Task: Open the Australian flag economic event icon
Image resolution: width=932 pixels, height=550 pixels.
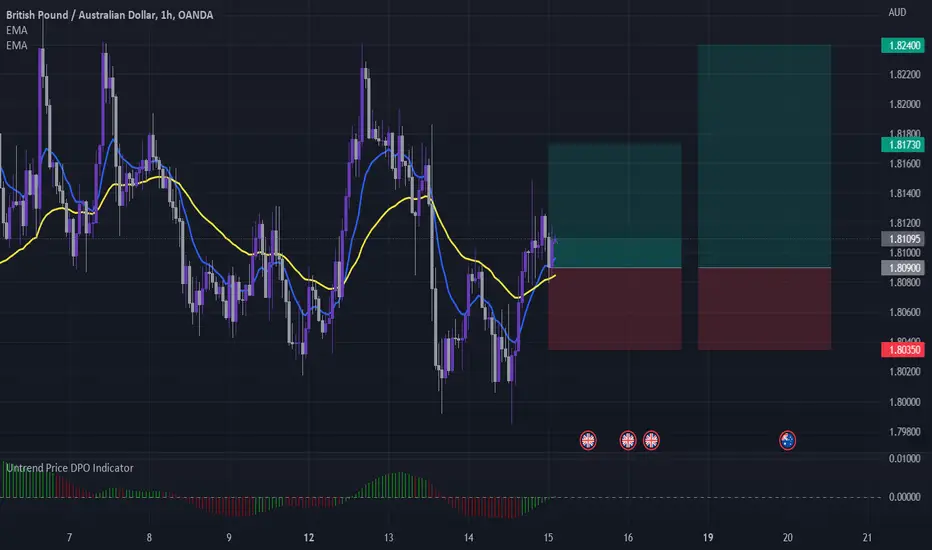Action: pos(788,440)
